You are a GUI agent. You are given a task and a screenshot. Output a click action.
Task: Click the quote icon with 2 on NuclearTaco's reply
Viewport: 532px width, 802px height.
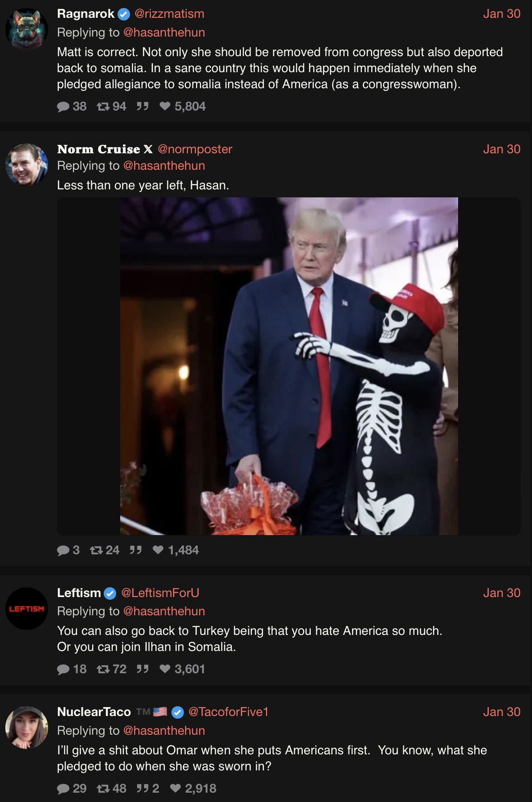click(142, 788)
